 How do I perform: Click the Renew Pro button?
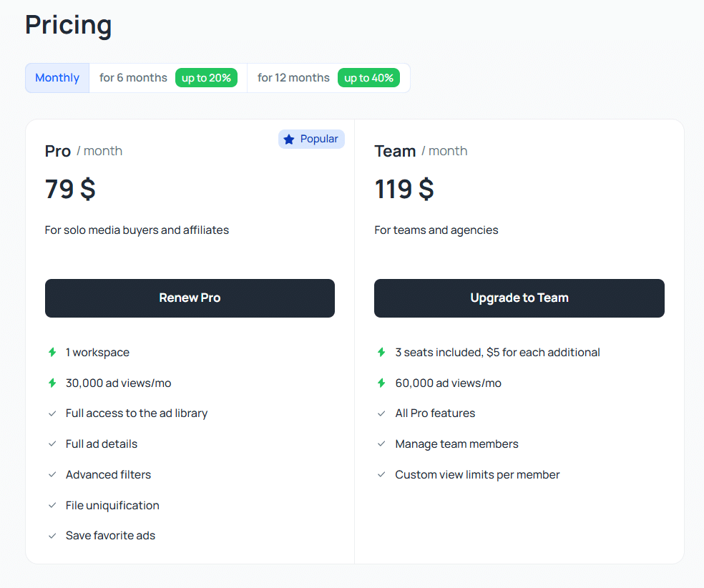[190, 298]
